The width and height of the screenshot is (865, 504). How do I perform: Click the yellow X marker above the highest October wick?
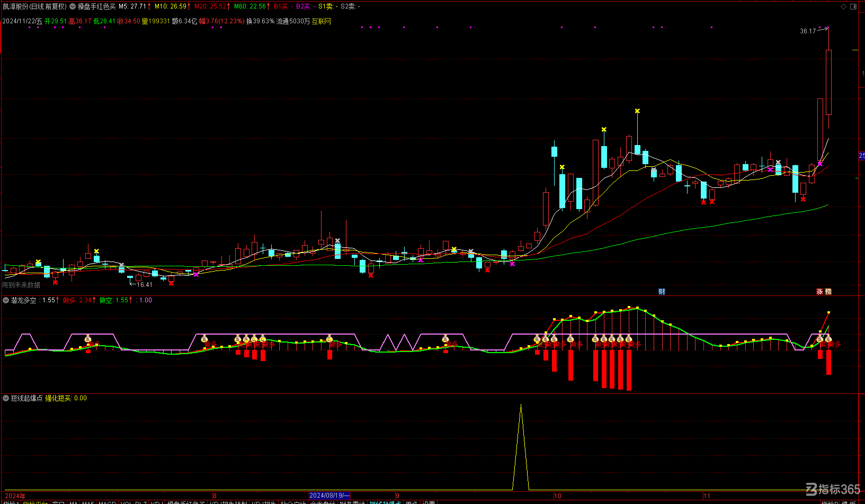637,111
